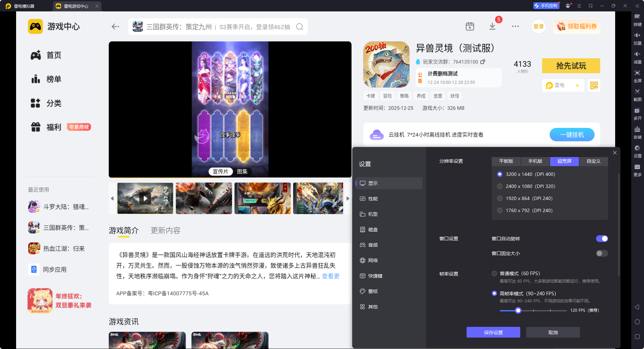This screenshot has height=349, width=644.
Task: Click 一键挂机 button
Action: [572, 135]
